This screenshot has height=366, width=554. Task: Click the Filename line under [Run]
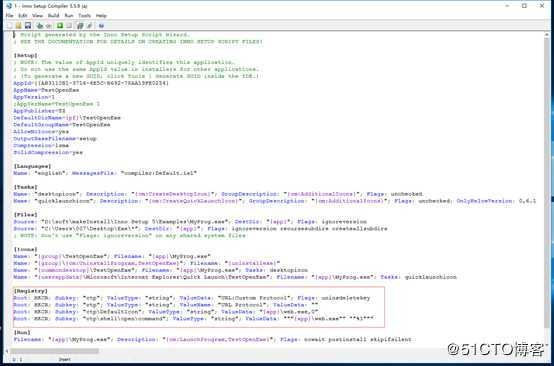tap(213, 339)
